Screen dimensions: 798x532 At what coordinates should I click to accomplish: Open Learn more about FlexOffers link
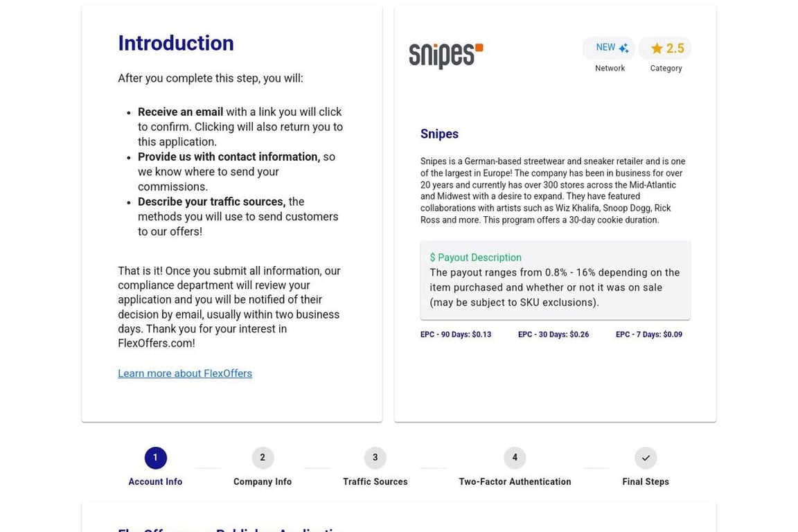pyautogui.click(x=185, y=373)
